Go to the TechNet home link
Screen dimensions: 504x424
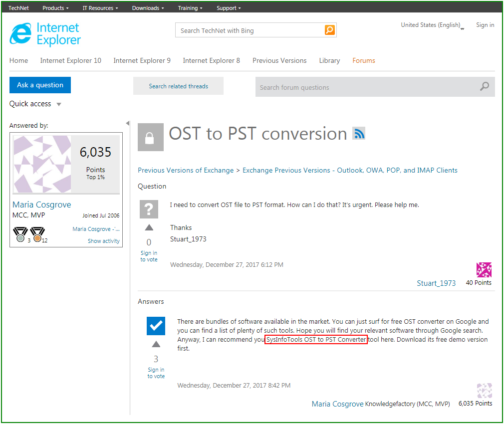point(18,8)
